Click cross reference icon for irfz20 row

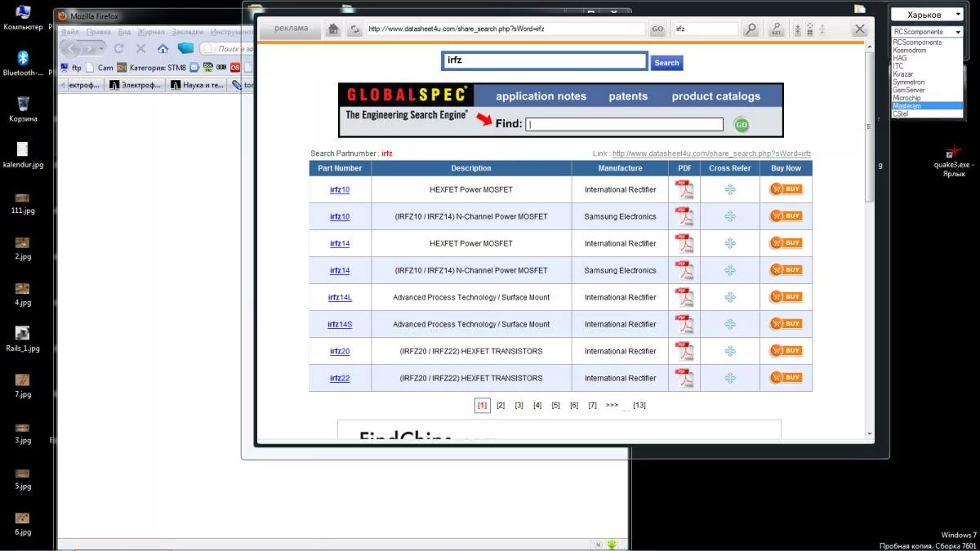coord(730,351)
